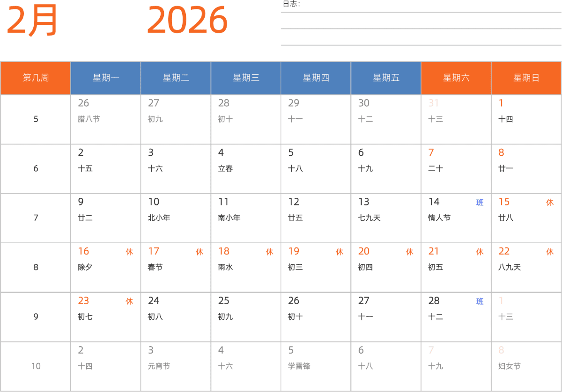Screen dimensions: 562x392
Task: Click the 休 marker on February 18
Action: pyautogui.click(x=270, y=252)
